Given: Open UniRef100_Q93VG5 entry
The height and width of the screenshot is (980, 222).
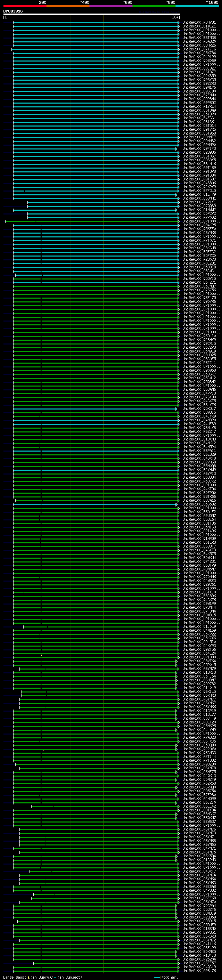Looking at the screenshot, I should [199, 80].
